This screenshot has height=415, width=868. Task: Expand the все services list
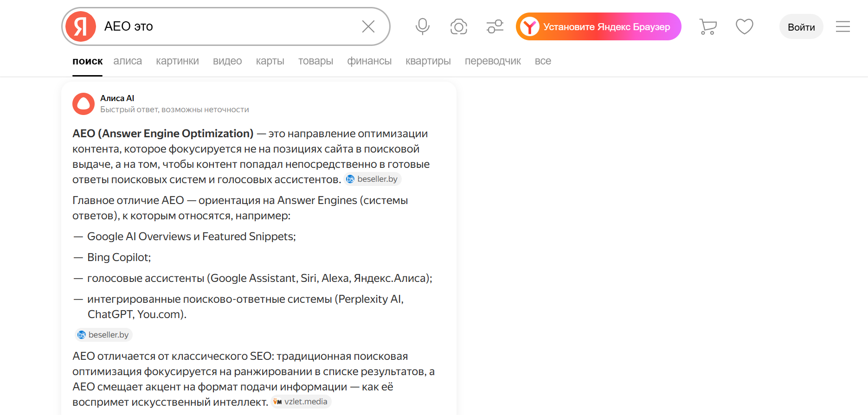(x=543, y=61)
